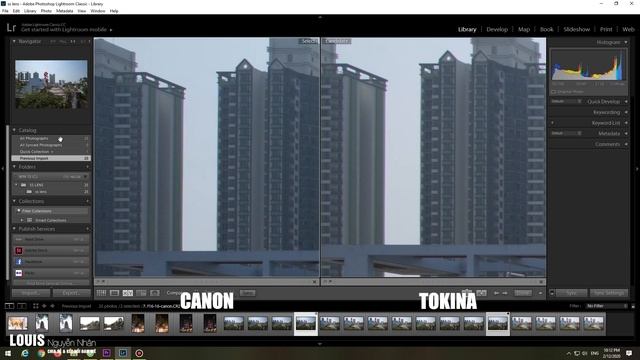Open the Window menu

click(x=98, y=11)
